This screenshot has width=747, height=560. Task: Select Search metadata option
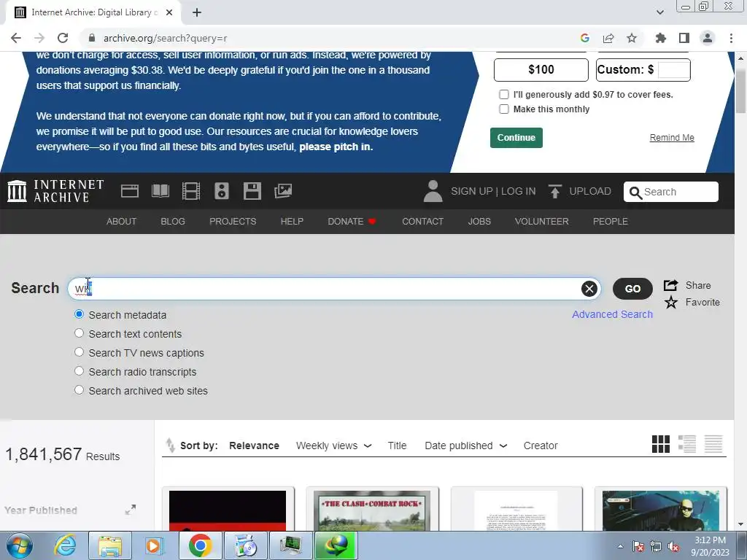(79, 314)
